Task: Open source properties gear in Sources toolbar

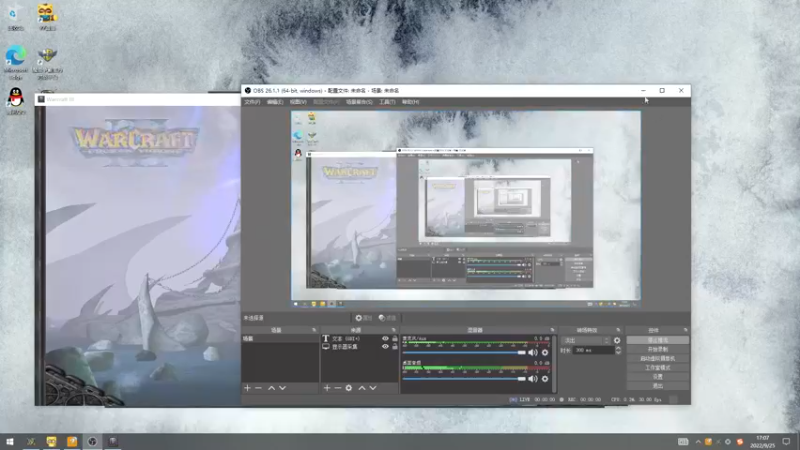Action: (x=349, y=388)
